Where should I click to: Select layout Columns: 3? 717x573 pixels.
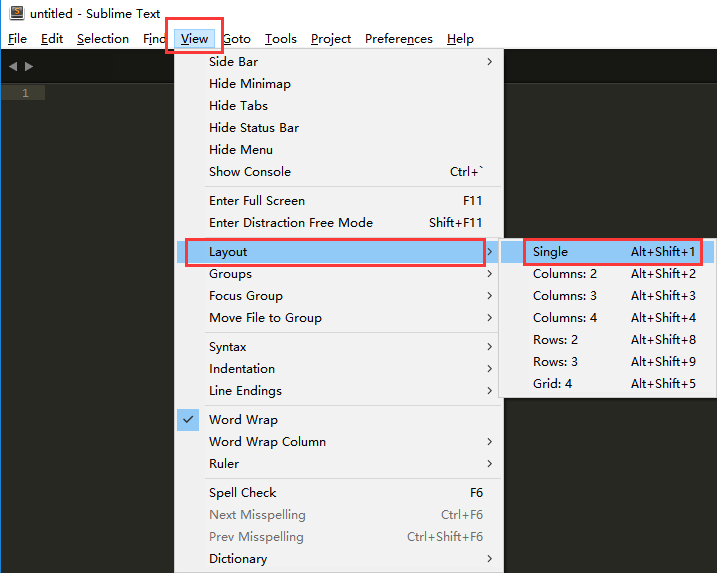click(607, 296)
